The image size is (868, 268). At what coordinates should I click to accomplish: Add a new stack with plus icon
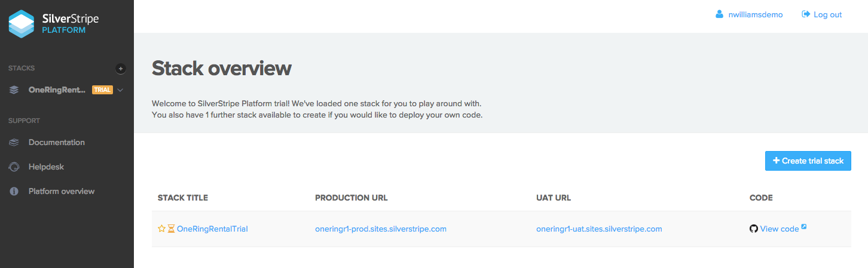tap(120, 69)
